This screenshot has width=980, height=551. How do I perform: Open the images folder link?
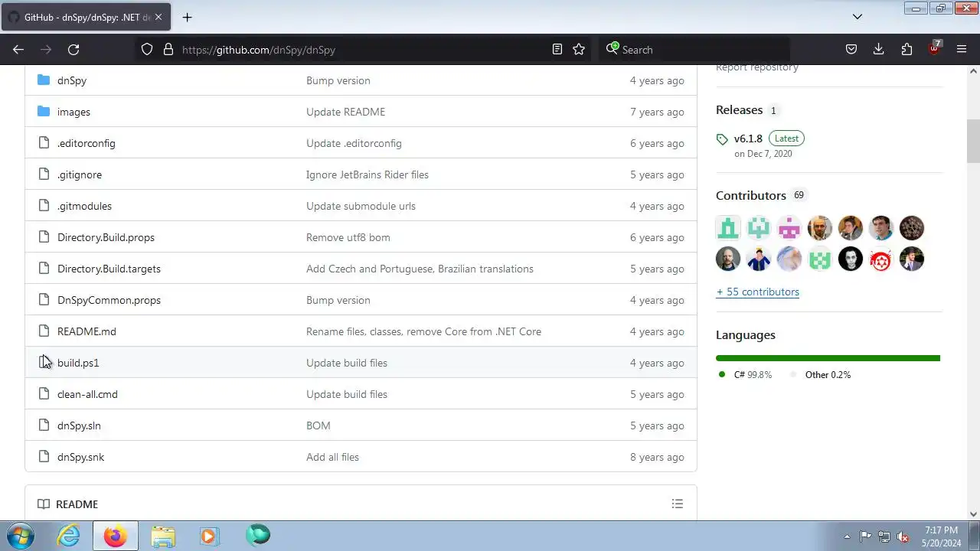coord(73,112)
